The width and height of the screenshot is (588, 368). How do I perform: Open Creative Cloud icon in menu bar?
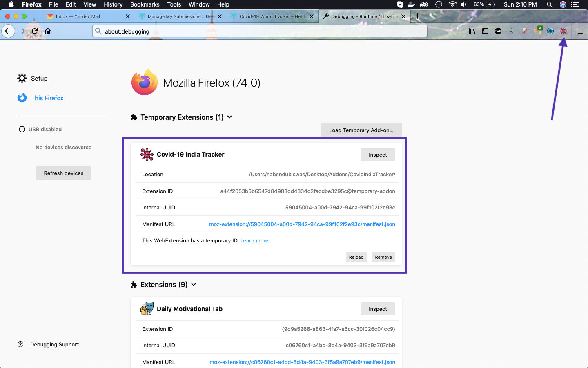tap(424, 4)
